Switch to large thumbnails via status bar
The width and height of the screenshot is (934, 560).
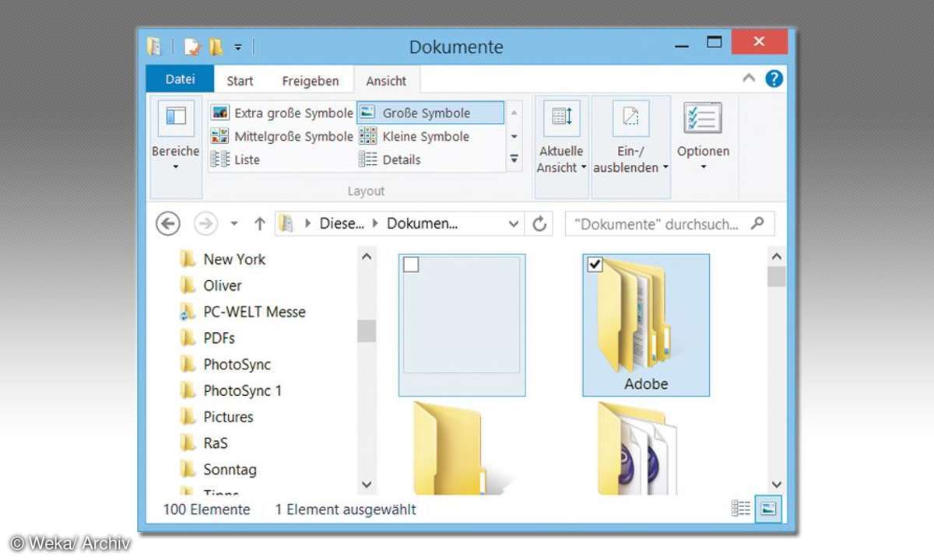click(768, 509)
